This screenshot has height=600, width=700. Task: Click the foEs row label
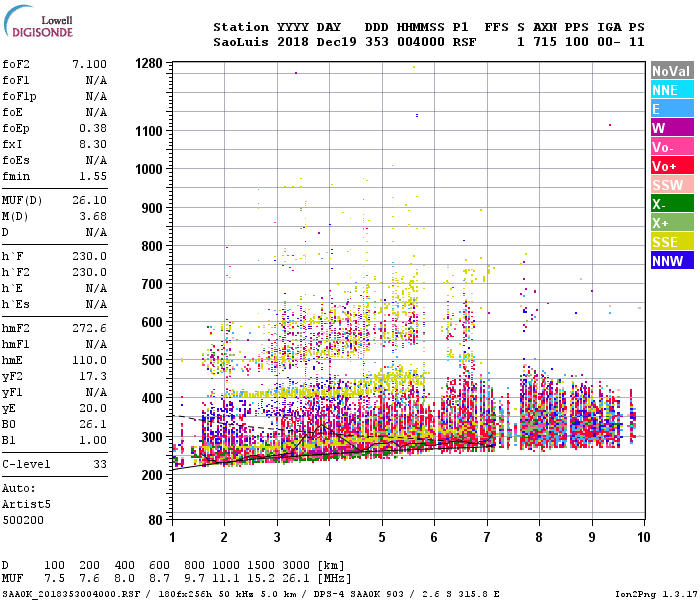click(x=16, y=160)
